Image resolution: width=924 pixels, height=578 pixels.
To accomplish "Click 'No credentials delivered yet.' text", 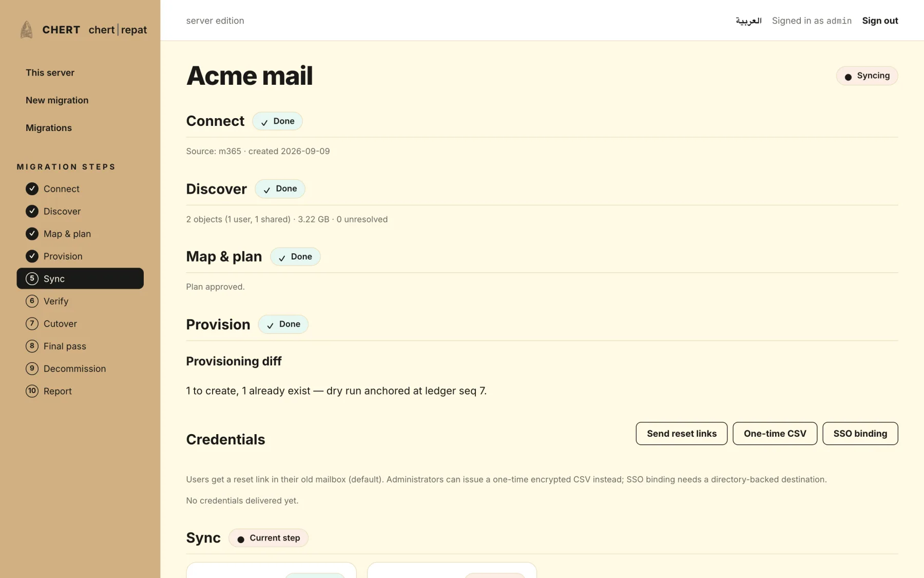I will coord(242,500).
